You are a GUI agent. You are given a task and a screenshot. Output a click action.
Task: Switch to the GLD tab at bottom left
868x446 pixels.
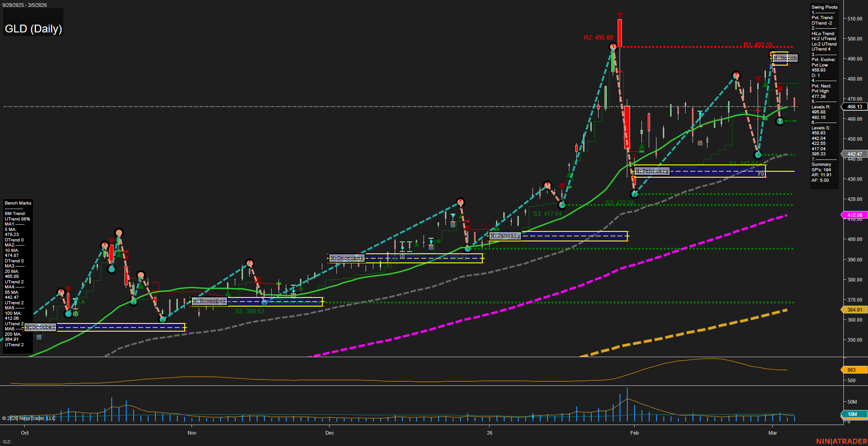pyautogui.click(x=7, y=441)
